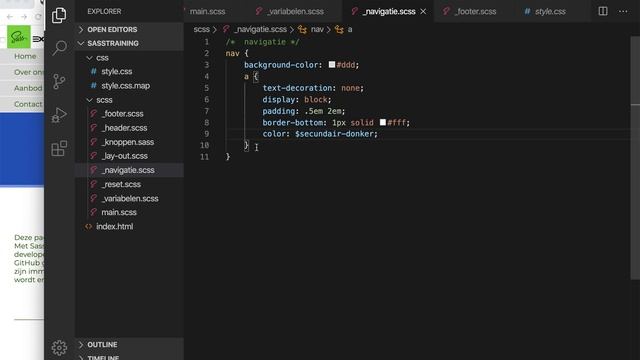Screen dimensions: 640x360
Task: Click the border-bottom property on line 8
Action: [293, 122]
